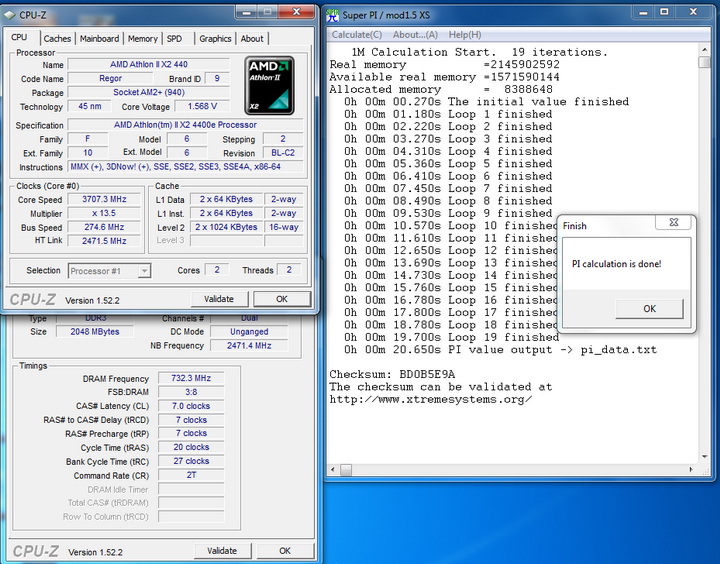Screen dimensions: 720x564
Task: Click the NB Frequency value 2471.4 MHz
Action: (x=249, y=345)
